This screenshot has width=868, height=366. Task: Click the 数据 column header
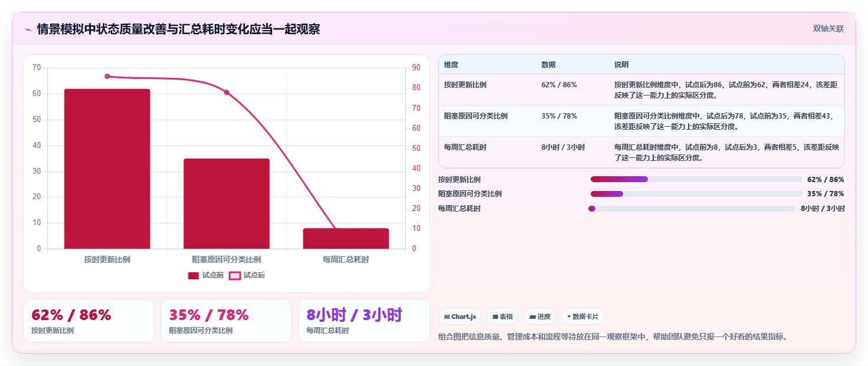[x=548, y=64]
